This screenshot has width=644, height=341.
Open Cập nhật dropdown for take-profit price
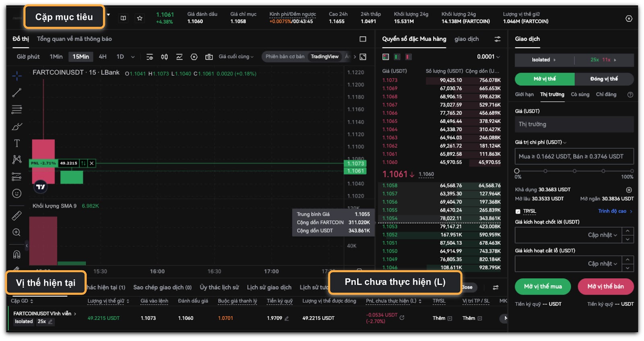point(602,235)
